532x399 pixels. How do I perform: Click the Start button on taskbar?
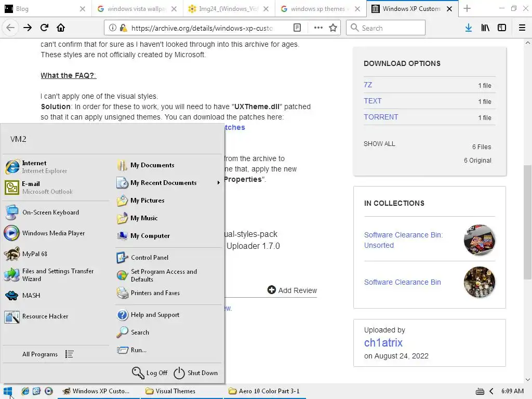tap(8, 391)
